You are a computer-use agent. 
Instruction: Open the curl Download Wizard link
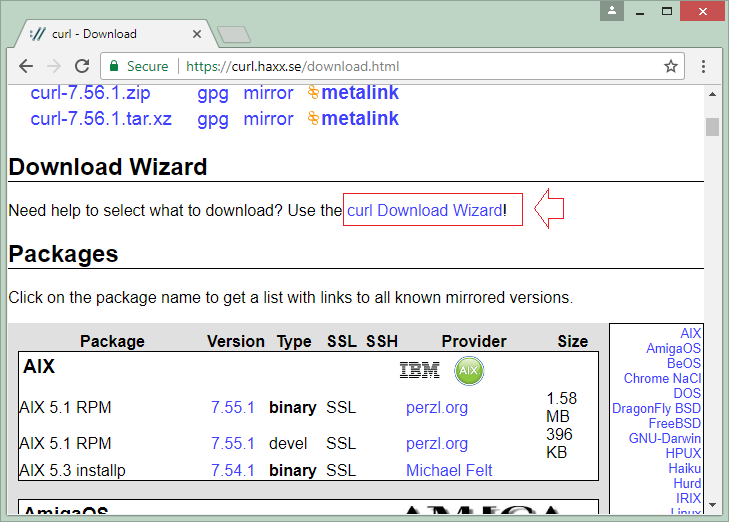tap(425, 210)
